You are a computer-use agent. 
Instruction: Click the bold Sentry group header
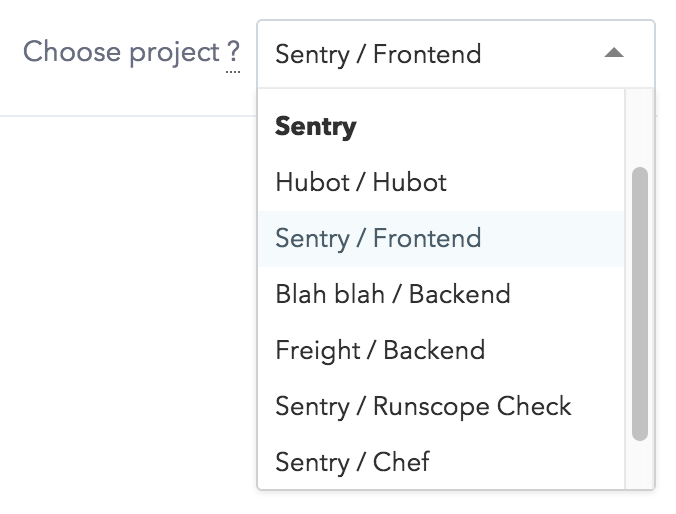click(x=316, y=127)
